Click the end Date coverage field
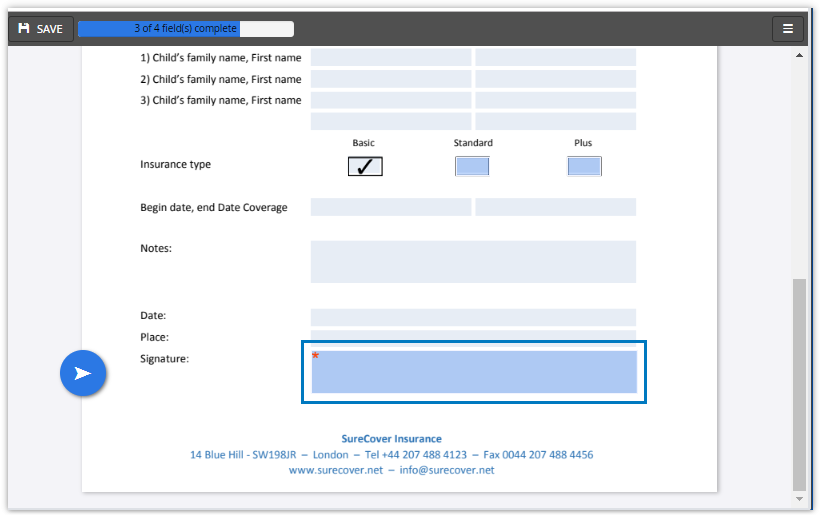Image resolution: width=821 pixels, height=518 pixels. point(555,207)
